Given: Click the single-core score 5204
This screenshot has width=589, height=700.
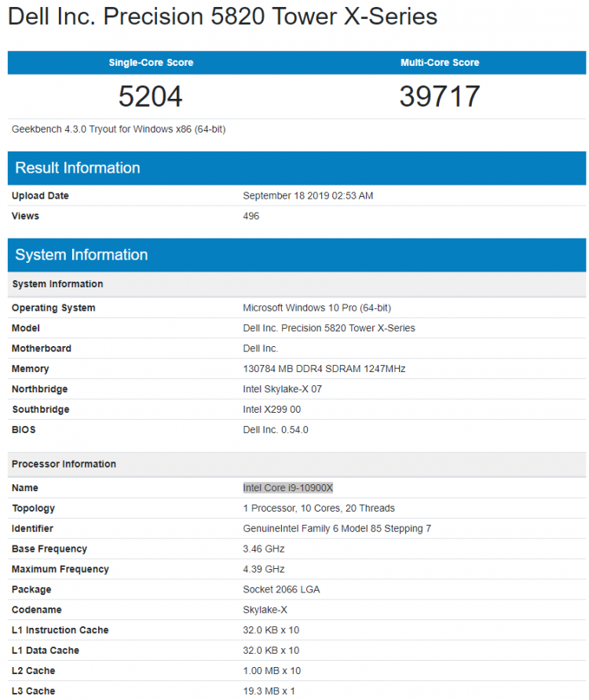Looking at the screenshot, I should [x=150, y=97].
